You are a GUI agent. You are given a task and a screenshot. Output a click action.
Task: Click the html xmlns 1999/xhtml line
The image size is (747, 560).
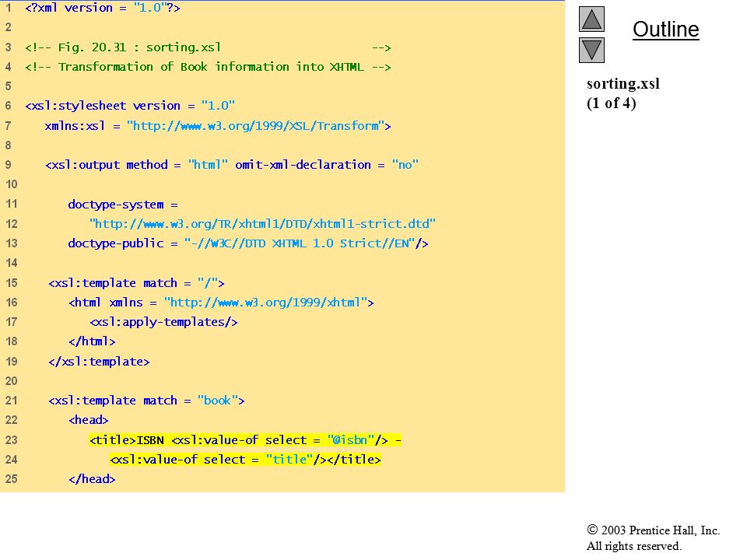pos(221,303)
